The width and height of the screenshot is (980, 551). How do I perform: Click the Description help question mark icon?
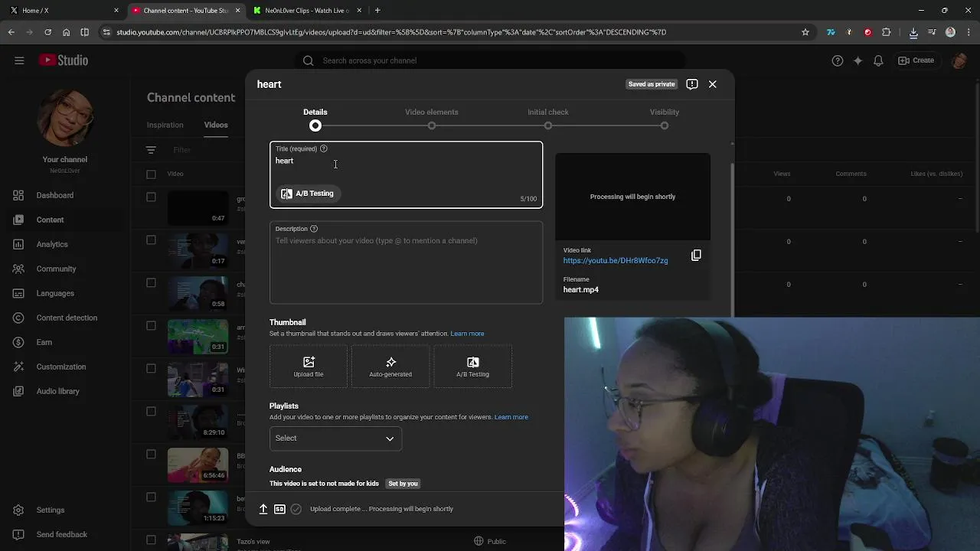tap(314, 229)
